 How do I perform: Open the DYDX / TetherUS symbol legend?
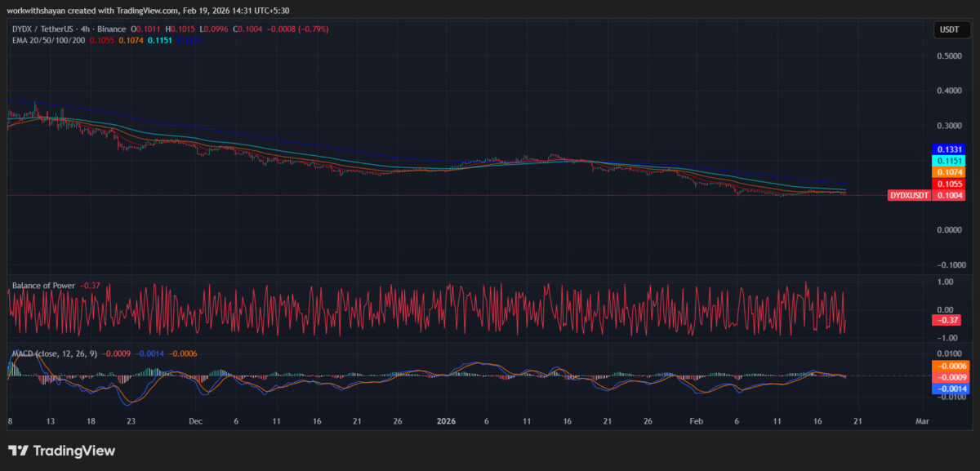click(x=41, y=28)
